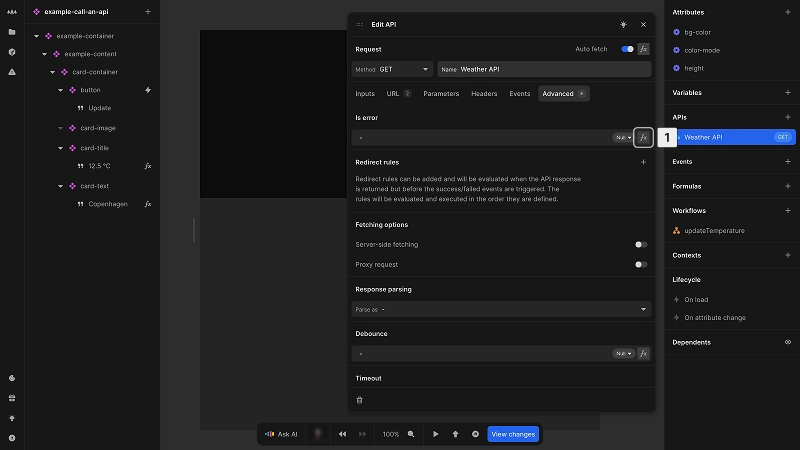Image resolution: width=800 pixels, height=450 pixels.
Task: Toggle the Auto fetch switch
Action: pos(627,49)
